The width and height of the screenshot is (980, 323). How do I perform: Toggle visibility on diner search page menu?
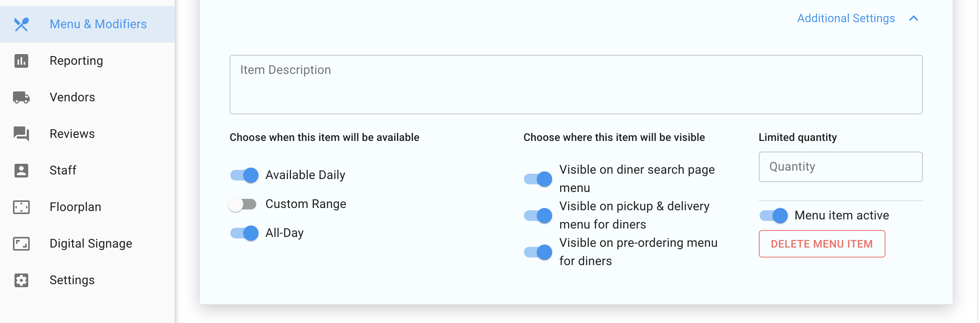(x=538, y=179)
